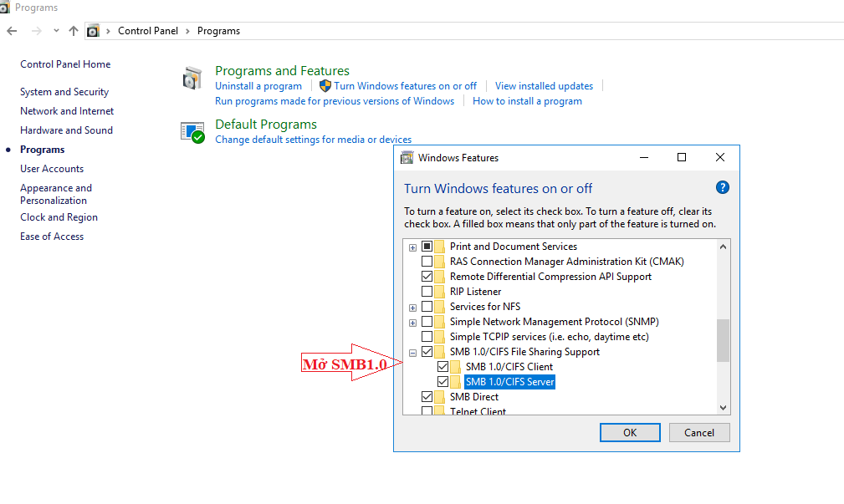Click the Windows Features title bar icon
The width and height of the screenshot is (844, 504).
[x=407, y=157]
